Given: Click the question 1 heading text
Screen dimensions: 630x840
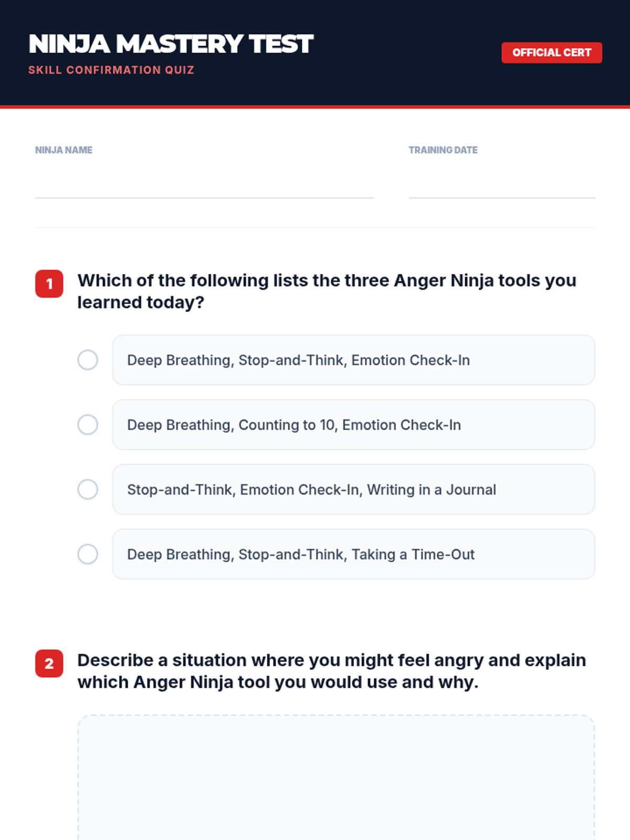Looking at the screenshot, I should (x=327, y=291).
